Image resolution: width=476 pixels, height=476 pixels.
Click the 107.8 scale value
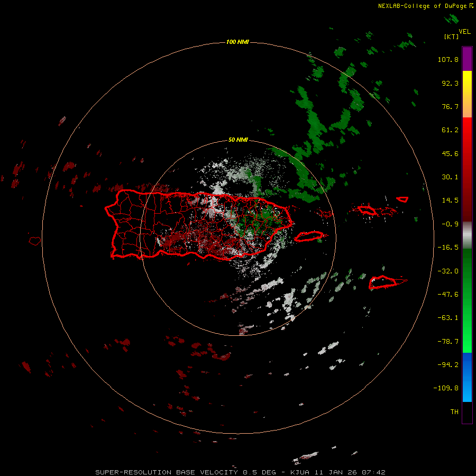[448, 59]
